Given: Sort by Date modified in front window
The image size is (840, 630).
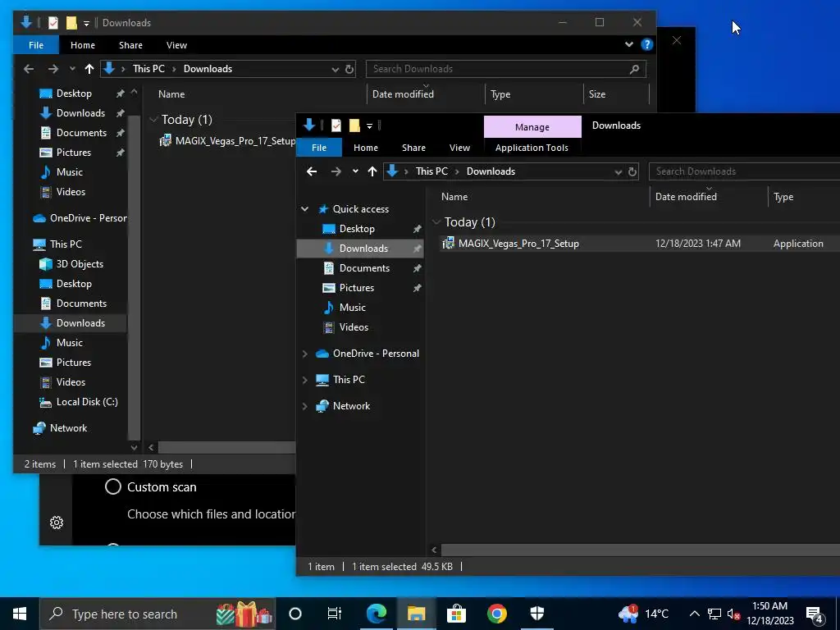Looking at the screenshot, I should coord(686,197).
